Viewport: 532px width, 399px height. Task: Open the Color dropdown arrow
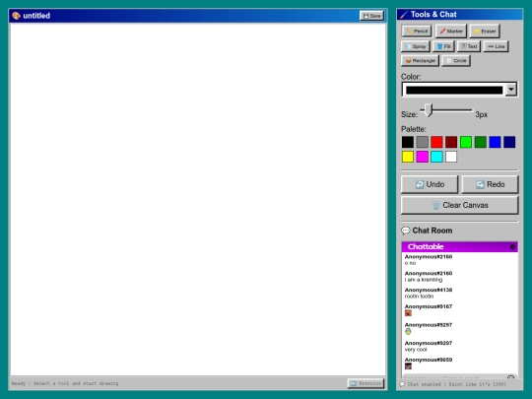[x=511, y=90]
